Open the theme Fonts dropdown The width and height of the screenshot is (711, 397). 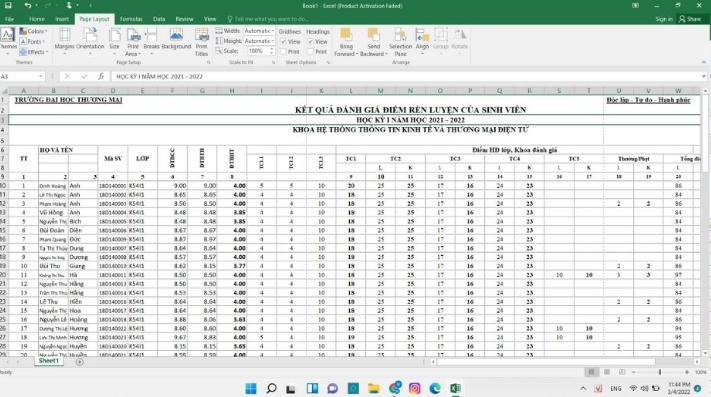tap(33, 42)
